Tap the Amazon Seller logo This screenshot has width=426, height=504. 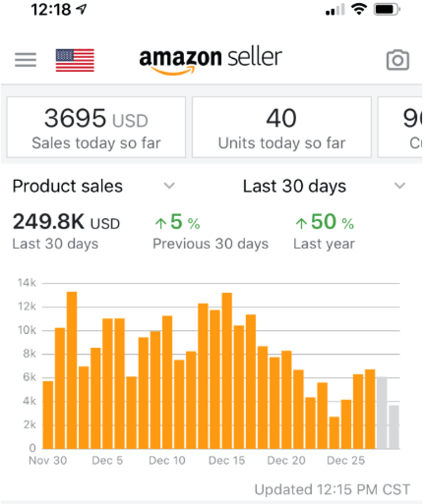(x=211, y=59)
